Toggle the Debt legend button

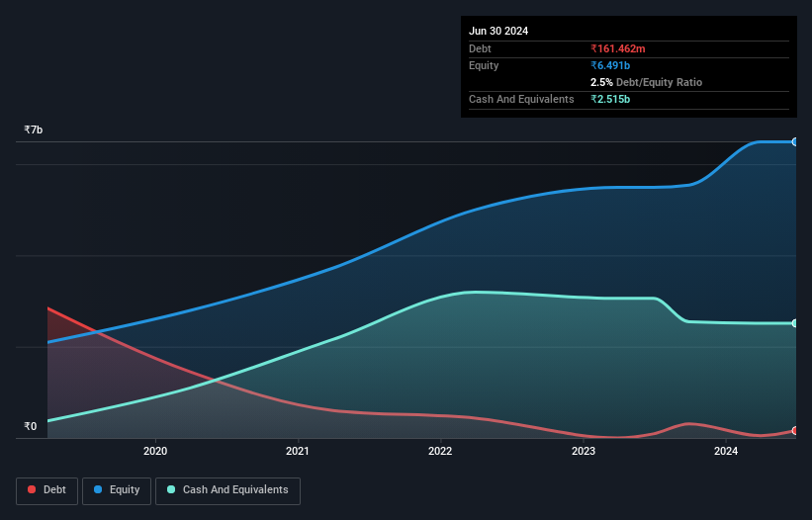pos(47,490)
